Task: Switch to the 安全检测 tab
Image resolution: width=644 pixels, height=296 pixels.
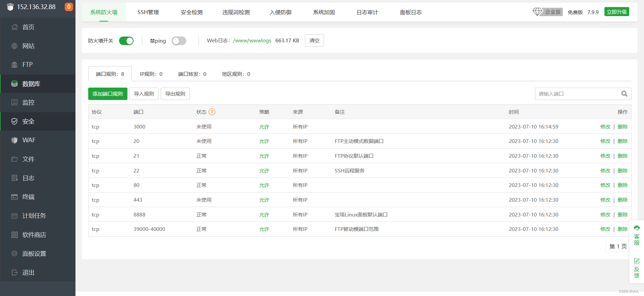Action: pyautogui.click(x=192, y=12)
